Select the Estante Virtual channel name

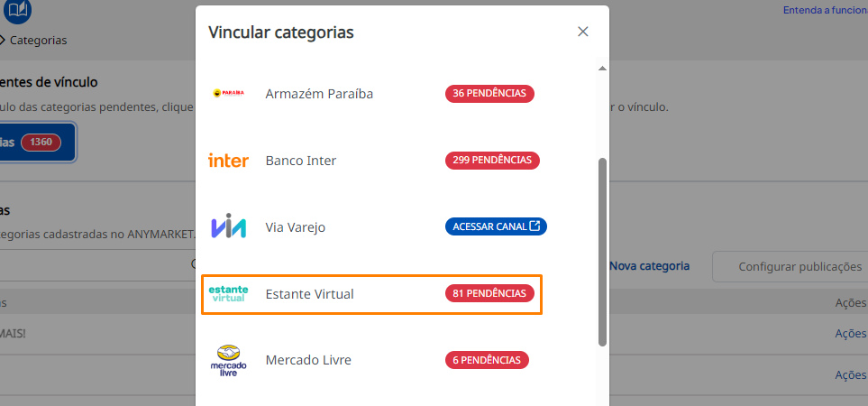[x=309, y=294]
